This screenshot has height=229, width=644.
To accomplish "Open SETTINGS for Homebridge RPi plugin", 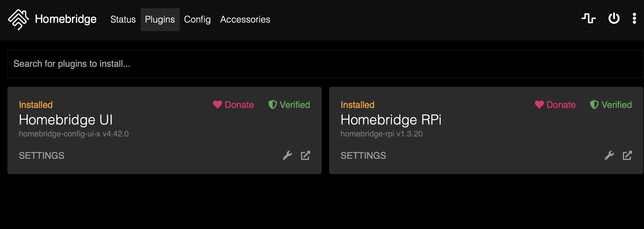I will point(363,156).
